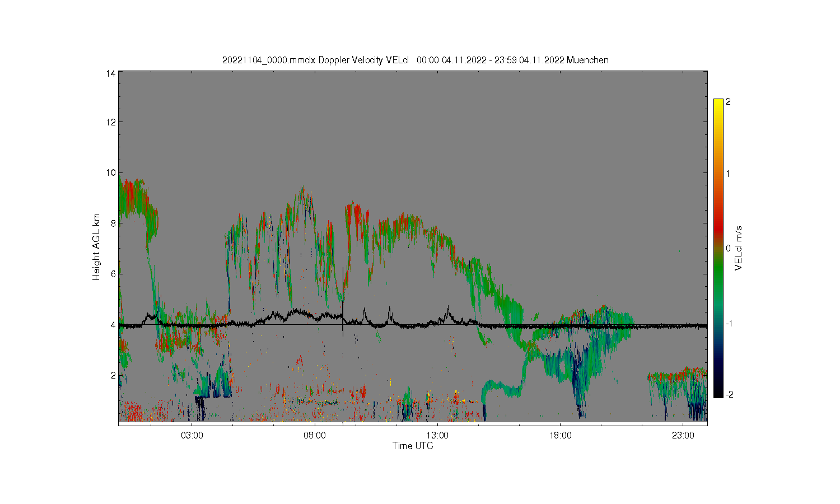Click the '12' height tick label
840x504 pixels.
tap(111, 122)
